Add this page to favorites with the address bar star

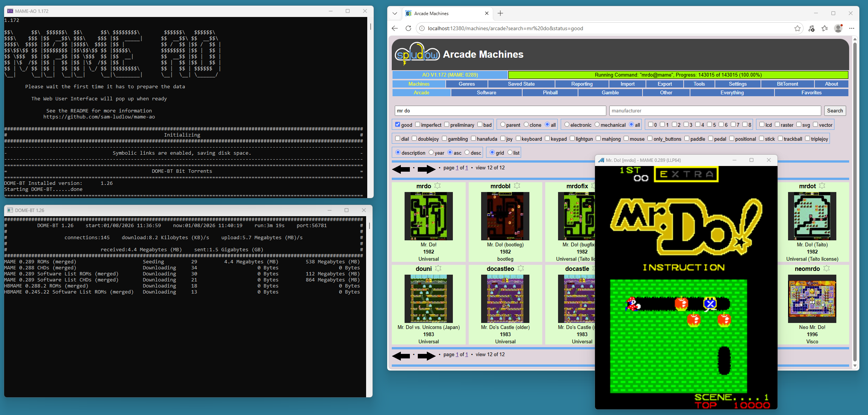(797, 28)
